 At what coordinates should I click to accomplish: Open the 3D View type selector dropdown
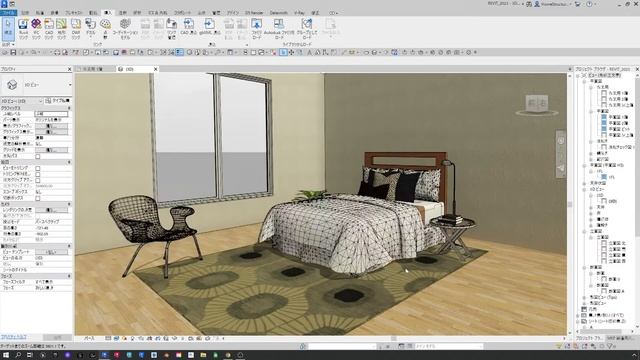tap(70, 85)
